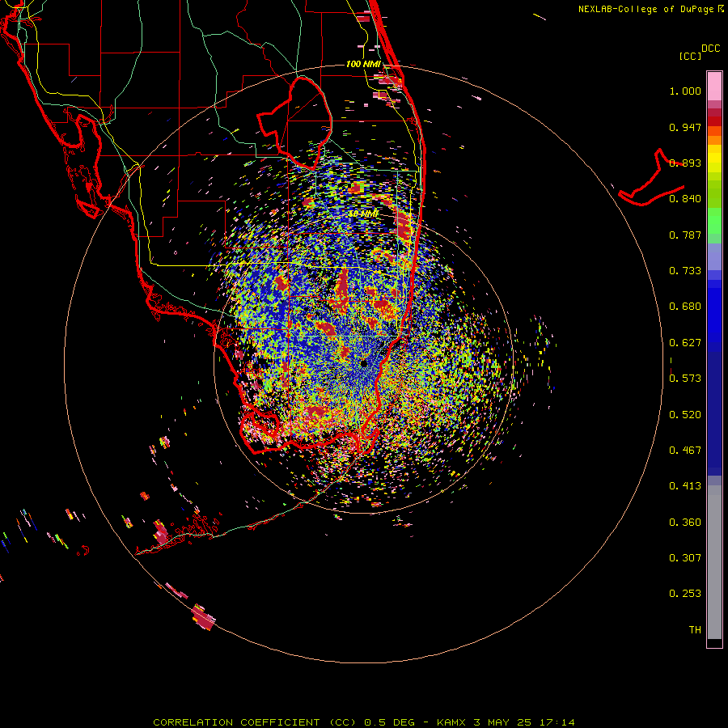Image resolution: width=728 pixels, height=728 pixels.
Task: Click the [CC] units label
Action: tap(691, 56)
